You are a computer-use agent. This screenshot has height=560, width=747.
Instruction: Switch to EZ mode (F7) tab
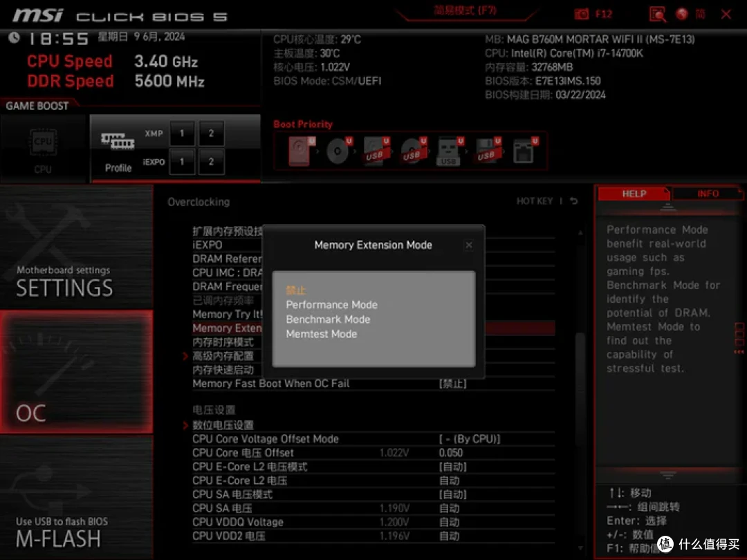tap(465, 11)
